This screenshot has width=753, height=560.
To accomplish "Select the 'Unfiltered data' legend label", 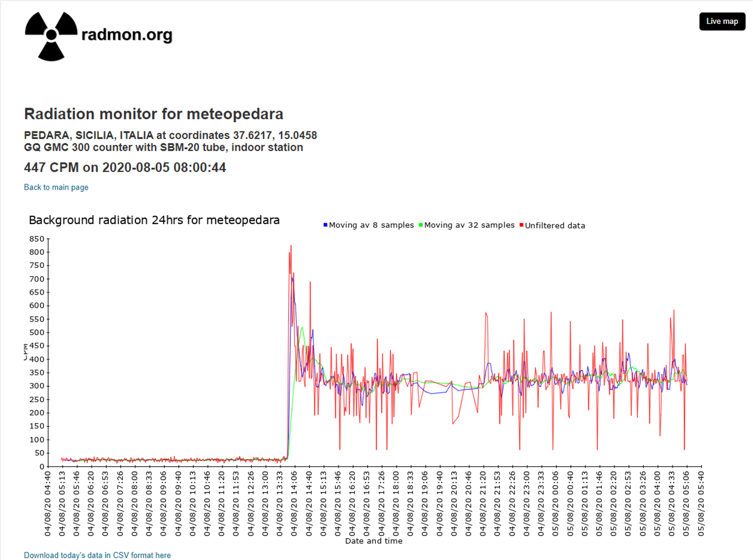I will click(x=555, y=226).
